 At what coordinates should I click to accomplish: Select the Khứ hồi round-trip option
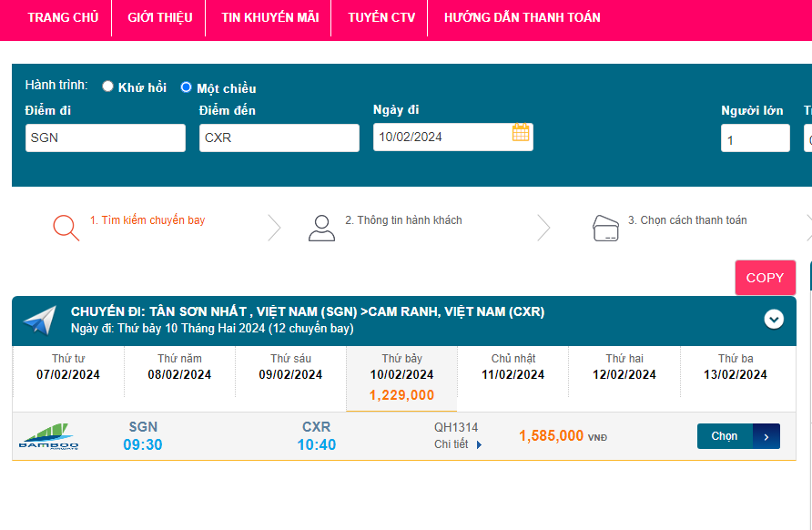(108, 87)
